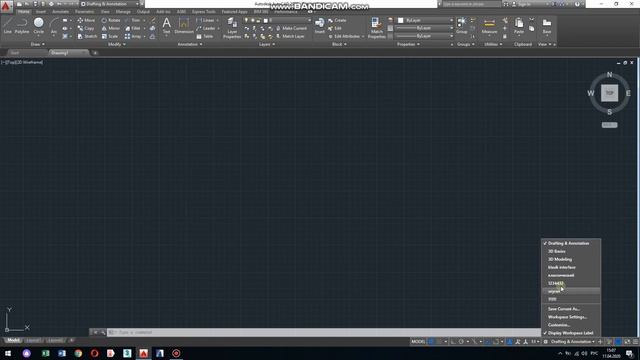640x360 pixels.
Task: Select the Arc tool
Action: [x=53, y=26]
